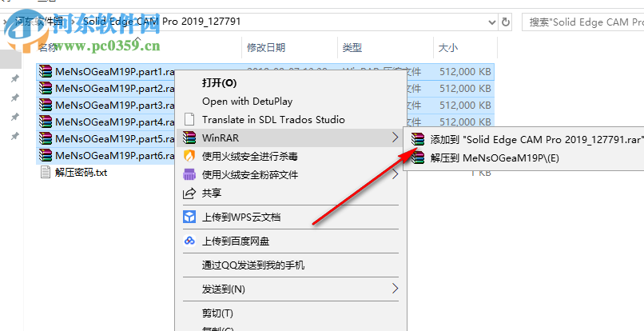Select MeNsOGeaM19P.part4 archive icon
Viewport: 644px width, 331px height.
[x=46, y=122]
